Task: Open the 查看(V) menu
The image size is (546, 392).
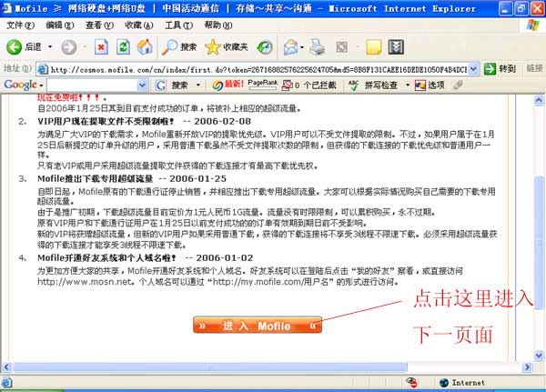Action: (99, 25)
